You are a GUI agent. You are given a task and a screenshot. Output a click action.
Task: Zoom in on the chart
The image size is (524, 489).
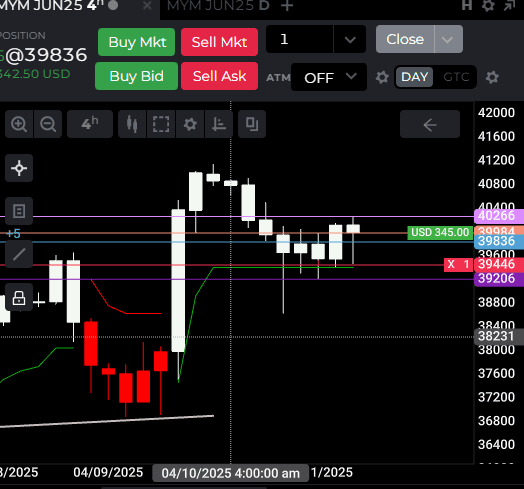(19, 124)
